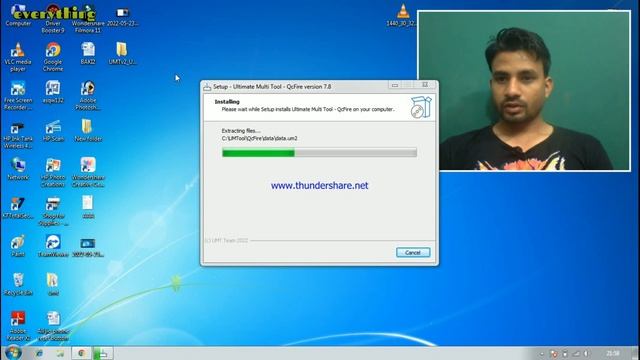Cancel the QcFire installation

tap(413, 252)
